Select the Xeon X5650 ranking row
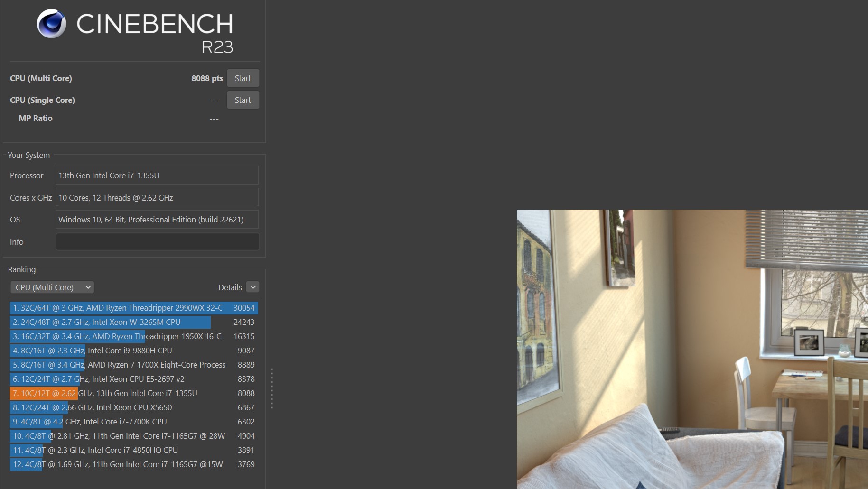The height and width of the screenshot is (489, 868). coord(133,407)
